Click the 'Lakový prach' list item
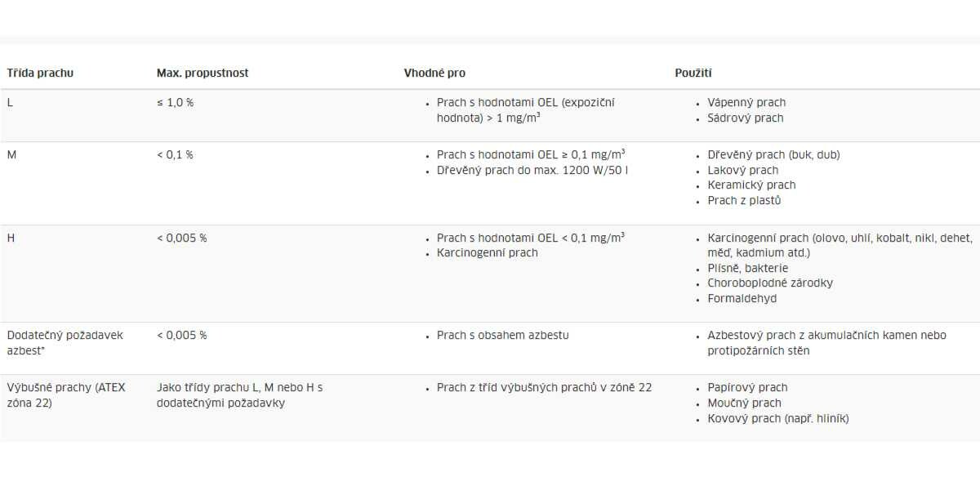Image resolution: width=980 pixels, height=490 pixels. pos(742,170)
